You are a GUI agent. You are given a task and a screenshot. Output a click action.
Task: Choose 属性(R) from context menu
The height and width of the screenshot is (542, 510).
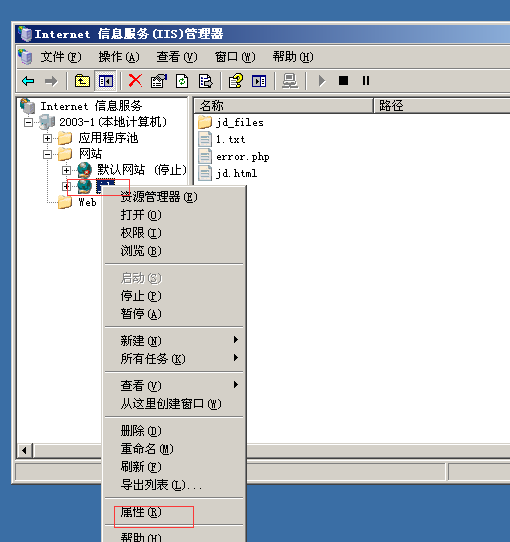click(174, 512)
